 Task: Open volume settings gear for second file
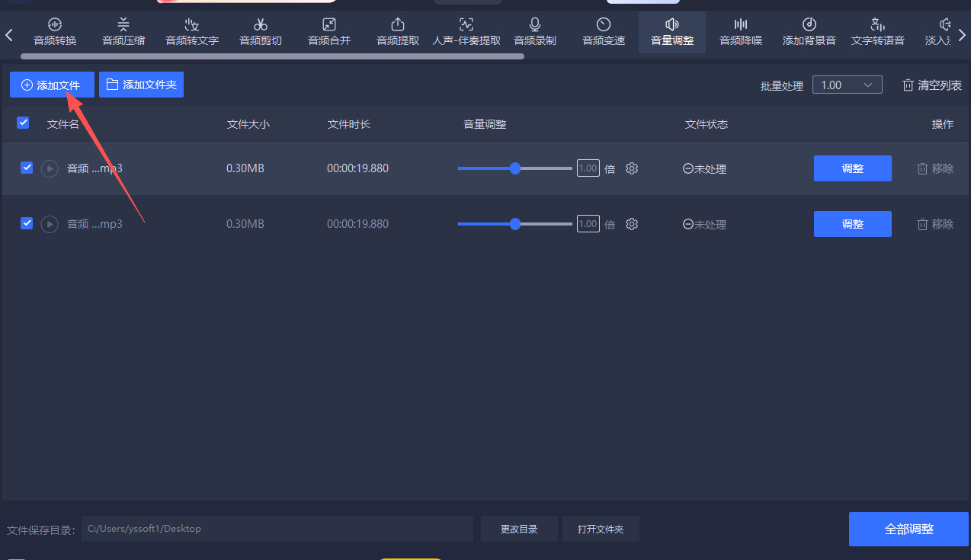[632, 224]
